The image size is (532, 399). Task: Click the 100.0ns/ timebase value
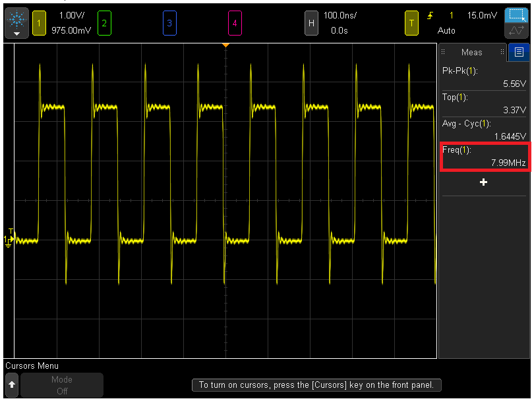click(x=340, y=15)
